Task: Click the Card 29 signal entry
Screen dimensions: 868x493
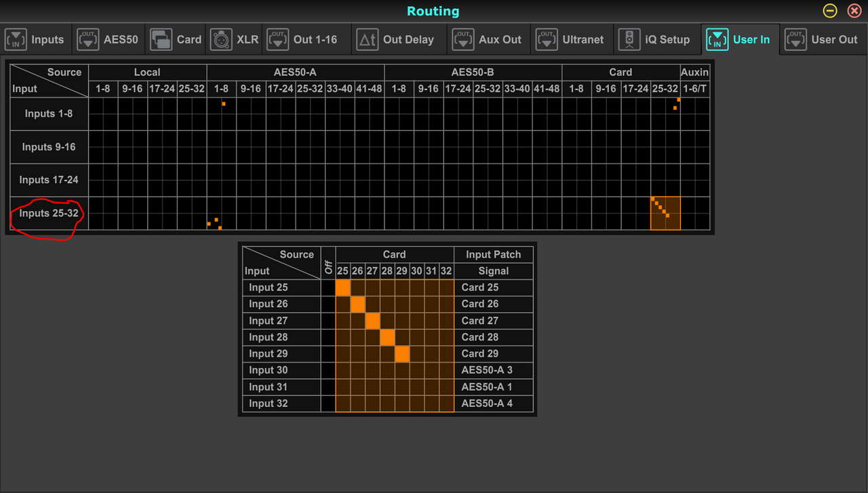Action: pos(494,353)
